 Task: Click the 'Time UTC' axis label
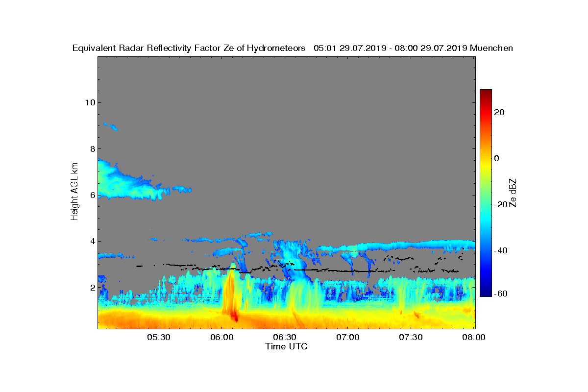point(286,346)
